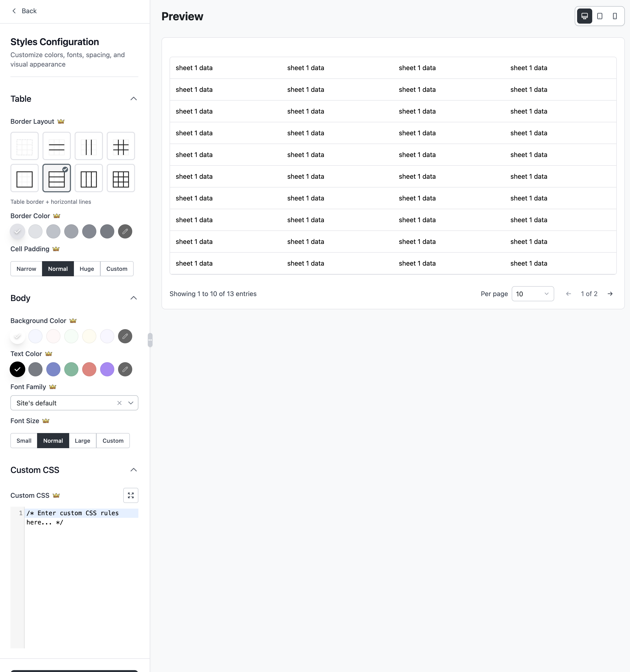Select outer table border only layout
630x672 pixels.
(x=24, y=178)
